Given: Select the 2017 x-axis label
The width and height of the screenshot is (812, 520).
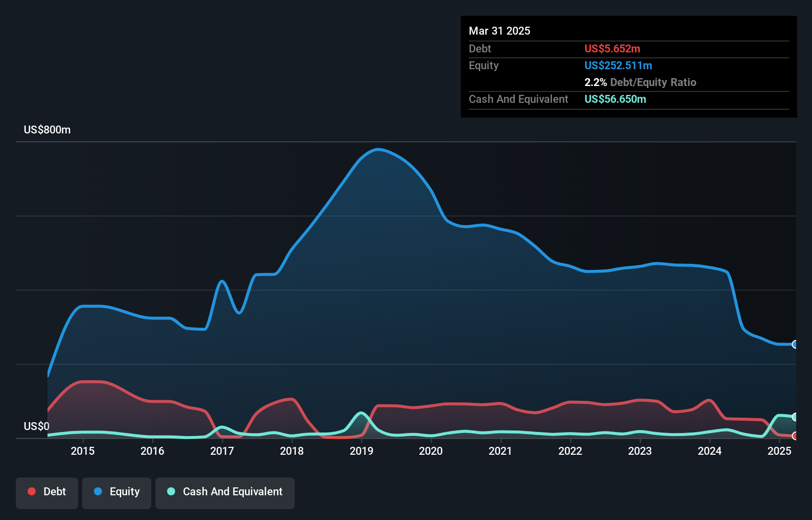Looking at the screenshot, I should (222, 451).
